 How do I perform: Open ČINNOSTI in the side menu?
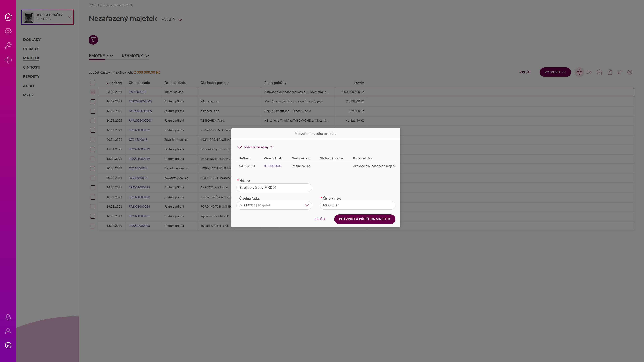(x=32, y=67)
